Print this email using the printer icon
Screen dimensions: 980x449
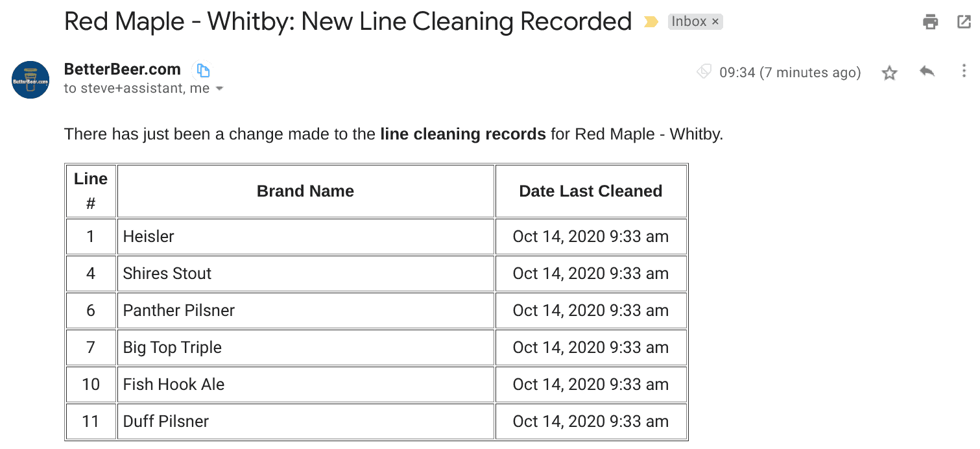931,22
